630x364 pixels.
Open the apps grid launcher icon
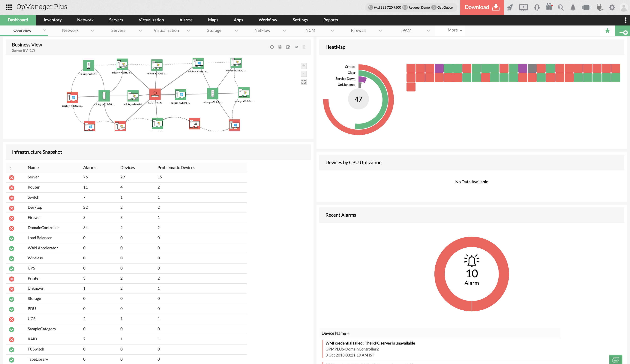click(x=9, y=7)
